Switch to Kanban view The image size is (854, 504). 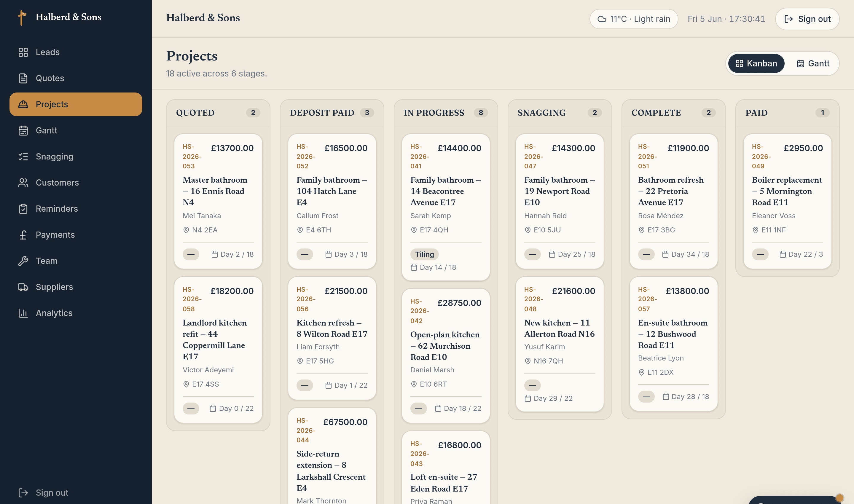click(756, 63)
